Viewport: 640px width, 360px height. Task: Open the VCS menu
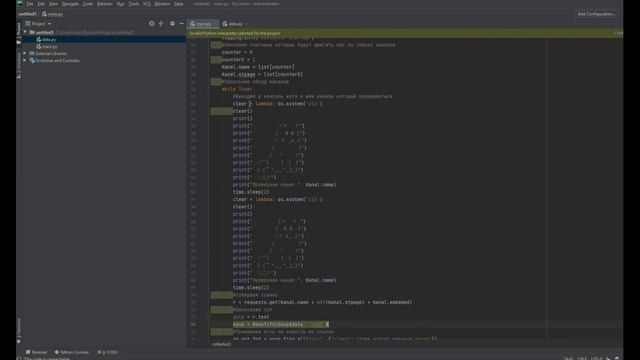[147, 4]
